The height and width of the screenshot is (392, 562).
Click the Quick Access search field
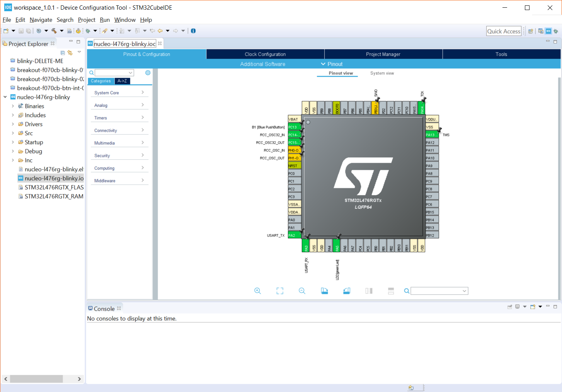pos(504,31)
